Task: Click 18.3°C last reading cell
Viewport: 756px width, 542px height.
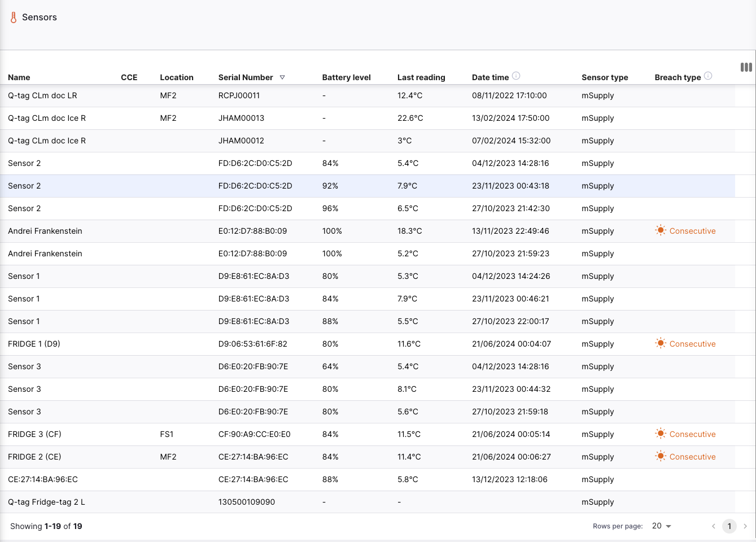Action: [x=409, y=231]
